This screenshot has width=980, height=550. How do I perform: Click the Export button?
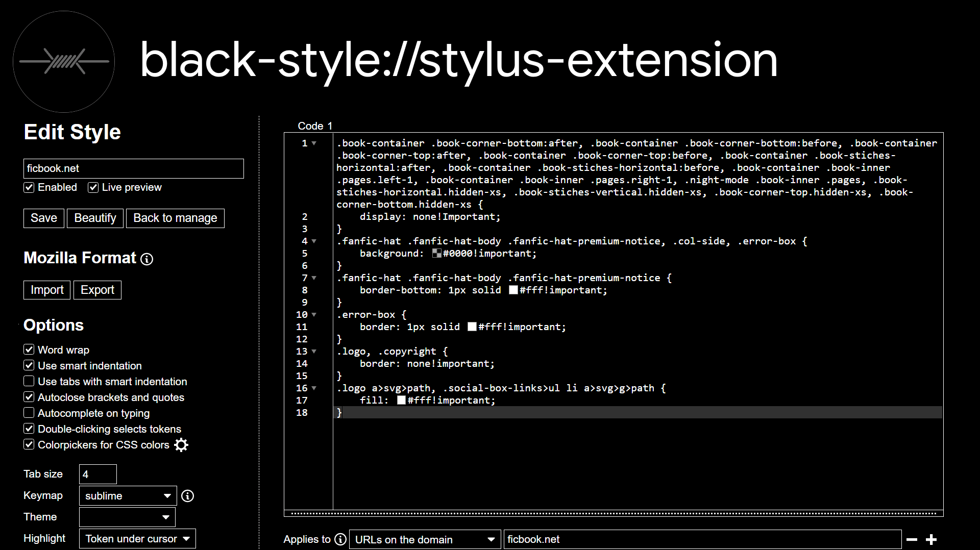click(97, 290)
